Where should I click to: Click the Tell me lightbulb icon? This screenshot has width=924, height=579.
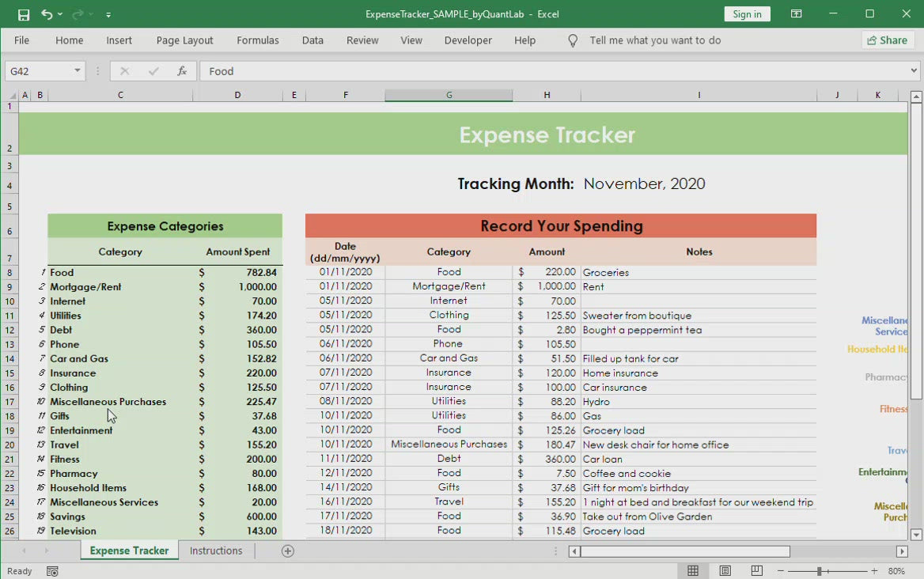tap(573, 40)
